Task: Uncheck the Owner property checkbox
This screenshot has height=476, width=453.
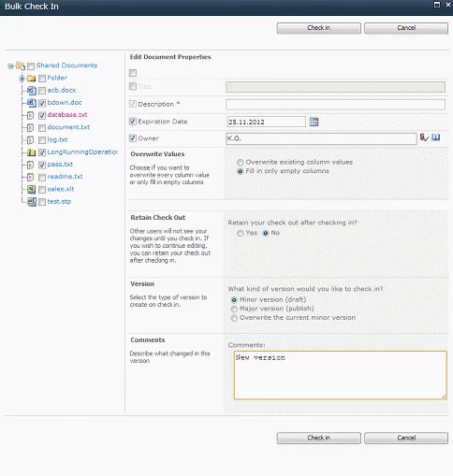Action: 133,137
